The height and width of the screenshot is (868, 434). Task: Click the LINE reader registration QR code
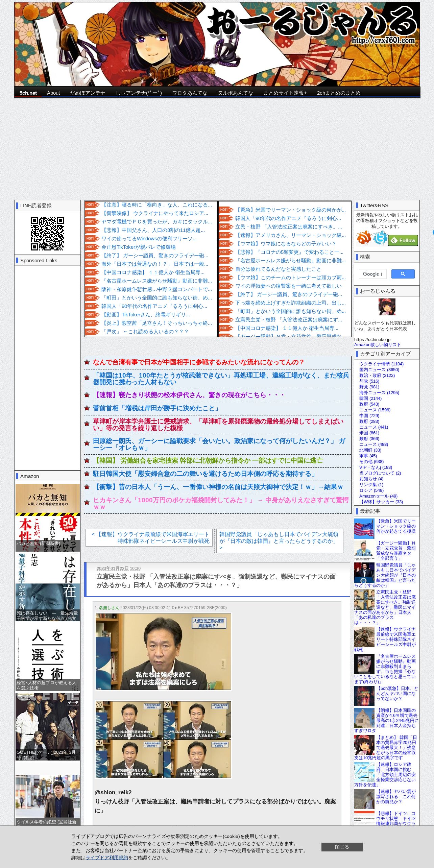pyautogui.click(x=47, y=234)
